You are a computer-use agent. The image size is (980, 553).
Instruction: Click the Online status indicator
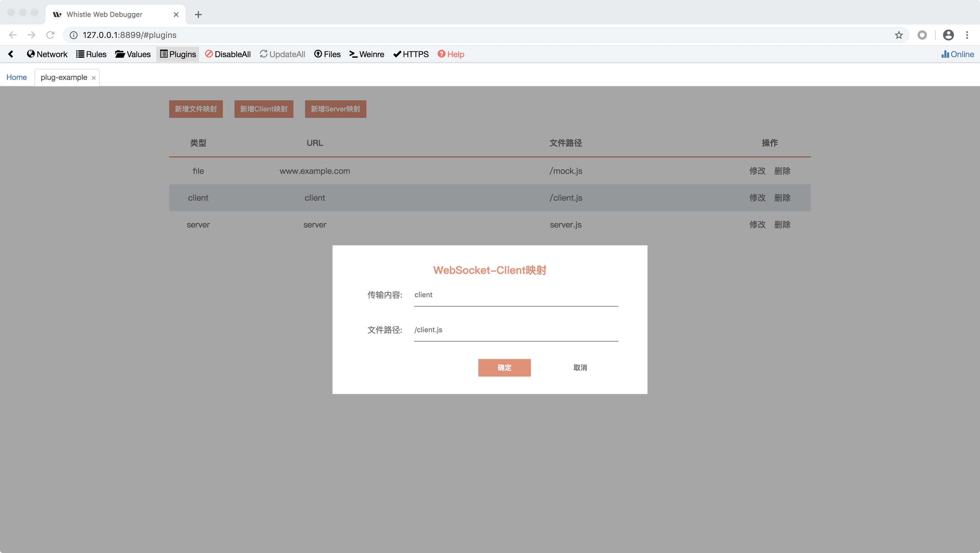[958, 54]
